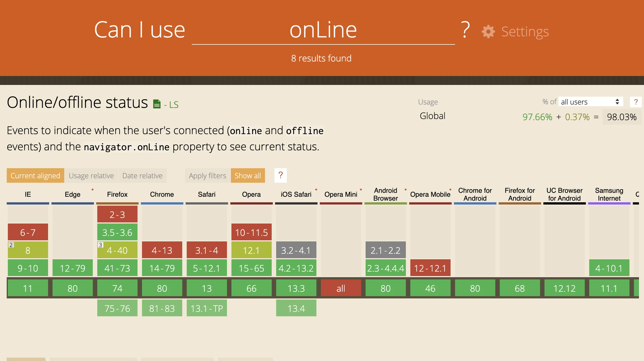
Task: Click the Opera column header
Action: coord(252,194)
